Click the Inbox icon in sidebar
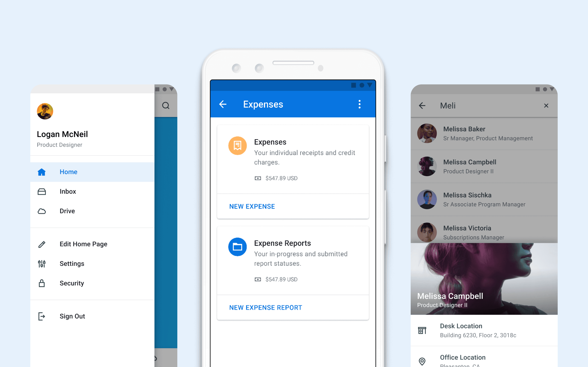Image resolution: width=588 pixels, height=367 pixels. click(x=42, y=191)
